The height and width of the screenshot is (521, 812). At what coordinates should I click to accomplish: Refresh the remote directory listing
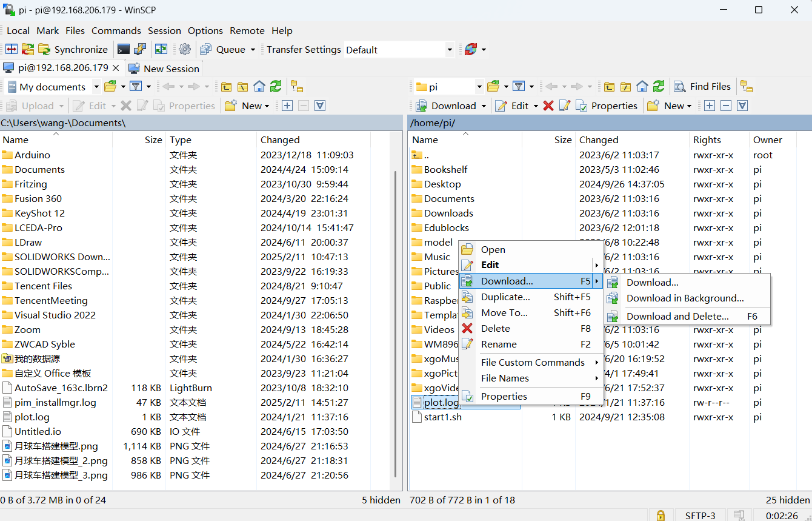[659, 87]
